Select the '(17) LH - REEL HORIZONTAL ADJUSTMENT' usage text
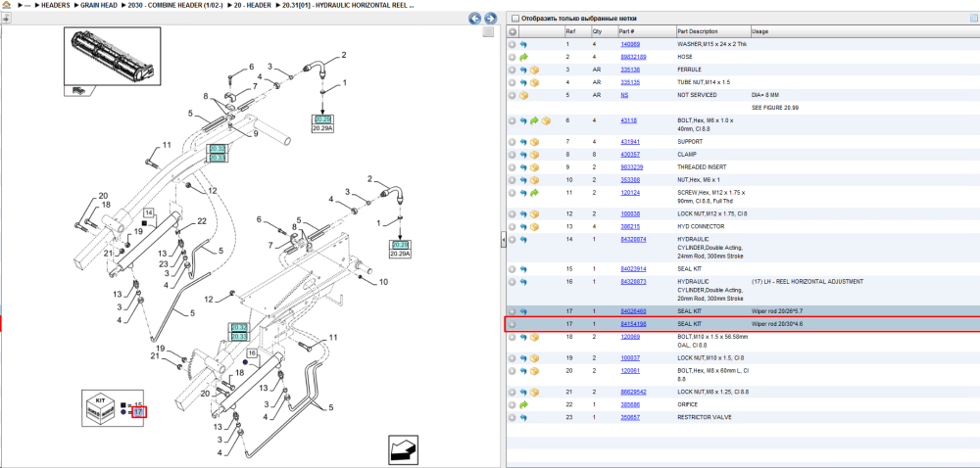This screenshot has height=468, width=980. 807,281
